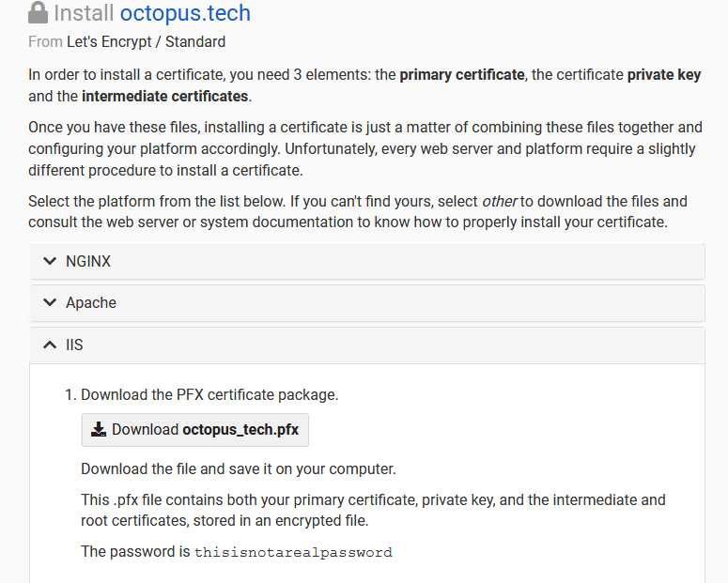Select the NGINX platform label
728x583 pixels.
click(x=88, y=261)
